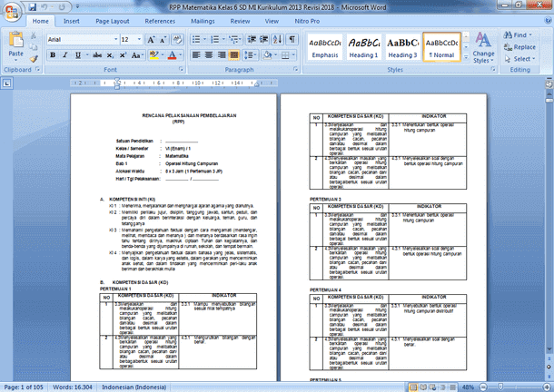The width and height of the screenshot is (554, 392).
Task: Decrease paragraph indent
Action: coord(252,39)
